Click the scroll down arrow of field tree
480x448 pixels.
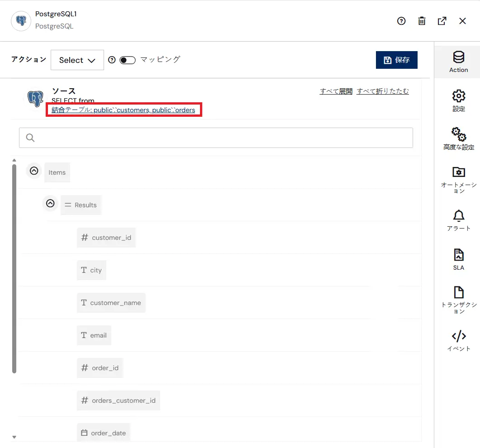click(x=14, y=437)
